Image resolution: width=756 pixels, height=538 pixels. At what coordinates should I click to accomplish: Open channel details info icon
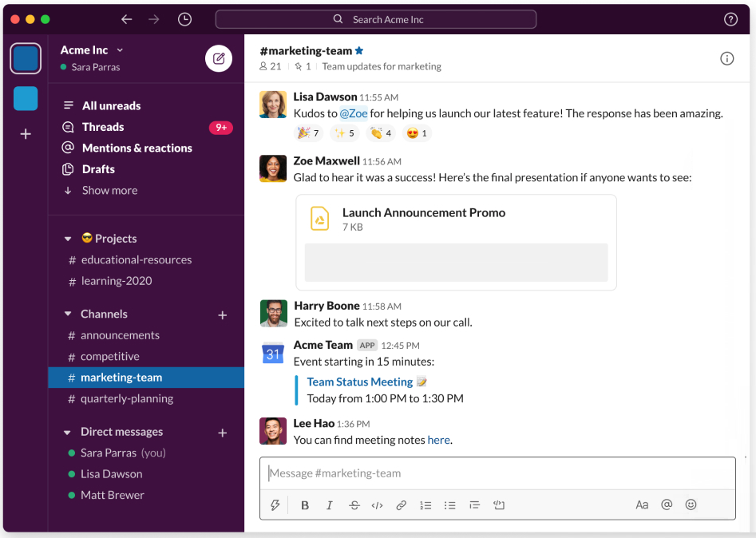[x=726, y=59]
